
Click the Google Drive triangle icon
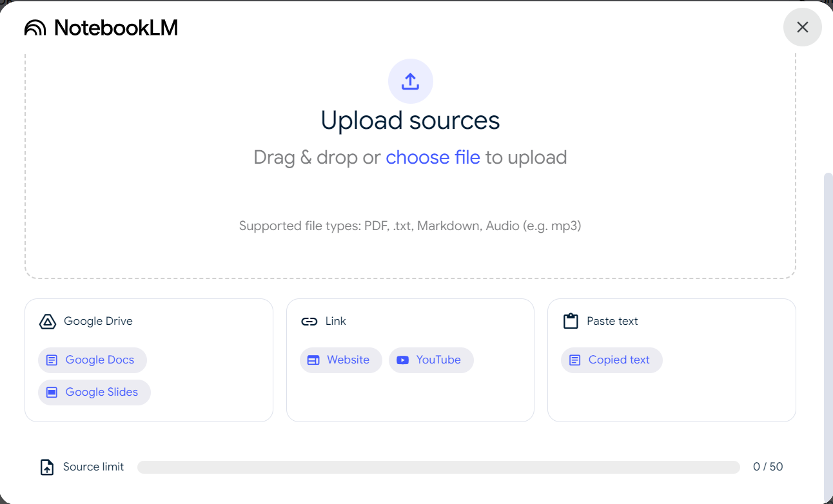pos(48,322)
